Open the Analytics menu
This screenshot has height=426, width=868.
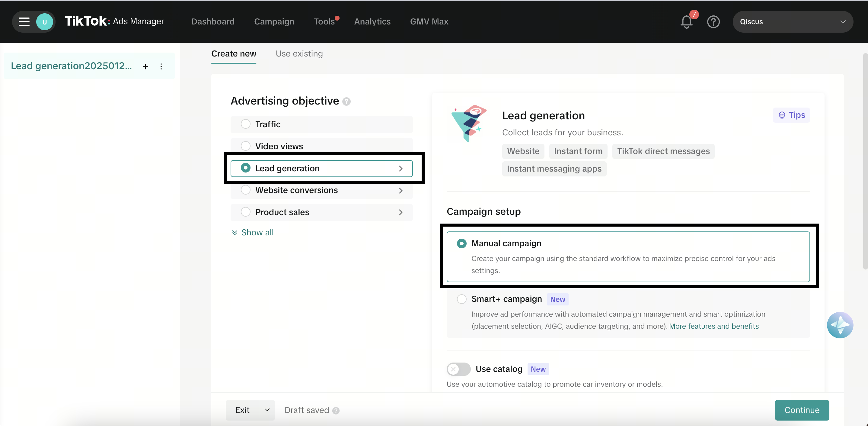click(x=372, y=21)
